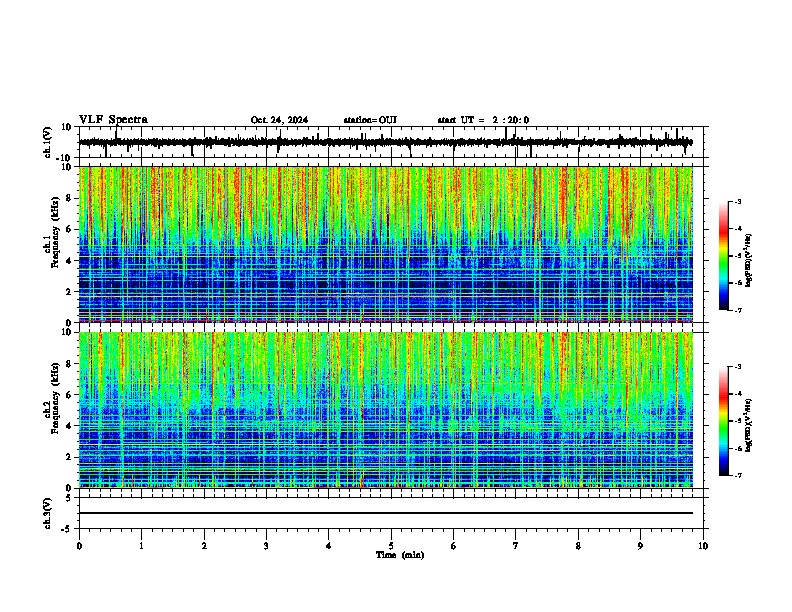Viewport: 792px width, 612px height.
Task: Click the "VLF Spectra" plot title
Action: [x=113, y=120]
